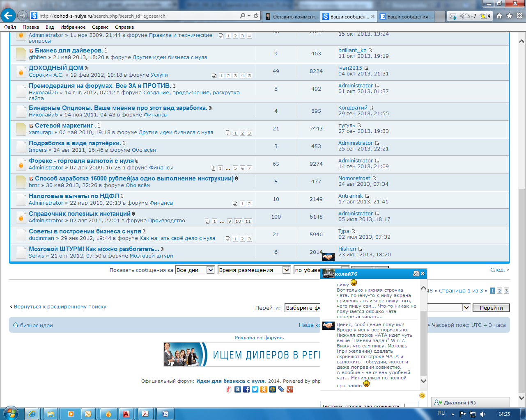526x420 pixels.
Task: Click the Twitter share icon in footer
Action: click(x=255, y=389)
